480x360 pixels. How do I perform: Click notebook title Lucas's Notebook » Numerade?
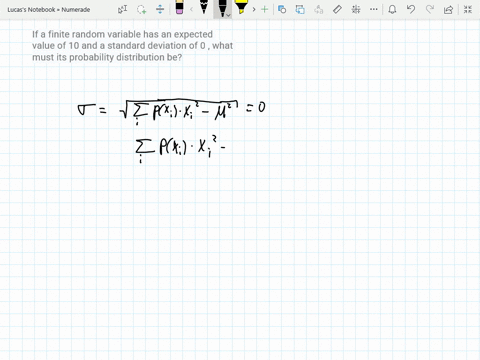coord(49,10)
